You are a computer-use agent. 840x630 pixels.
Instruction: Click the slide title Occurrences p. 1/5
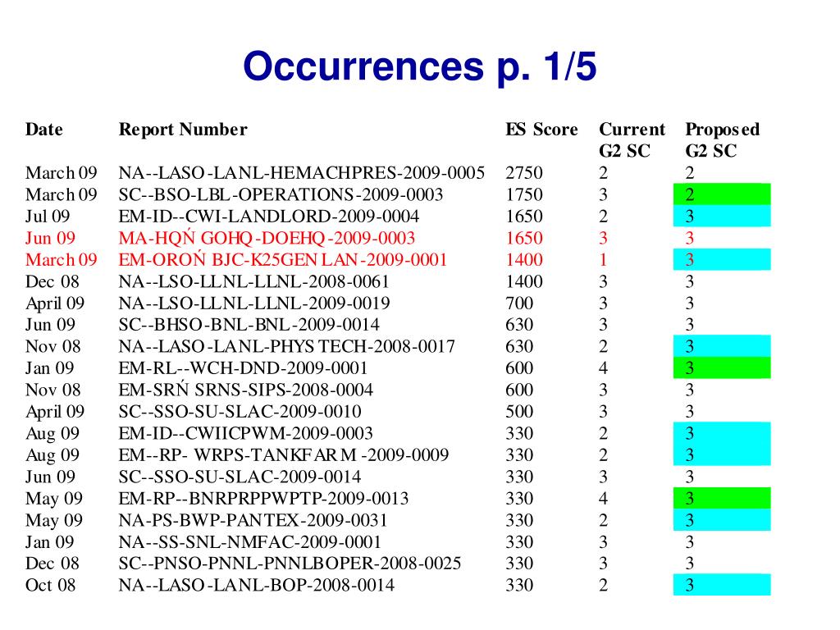click(x=419, y=67)
